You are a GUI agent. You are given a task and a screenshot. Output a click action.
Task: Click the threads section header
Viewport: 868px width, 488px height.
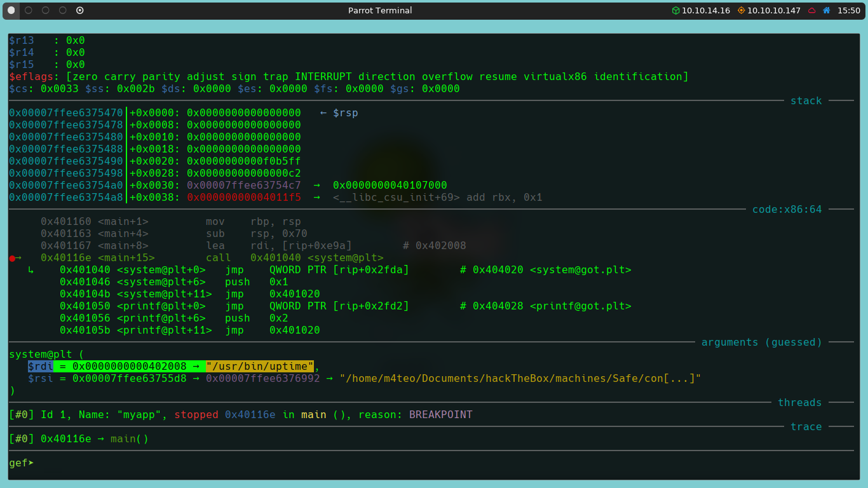pyautogui.click(x=800, y=402)
